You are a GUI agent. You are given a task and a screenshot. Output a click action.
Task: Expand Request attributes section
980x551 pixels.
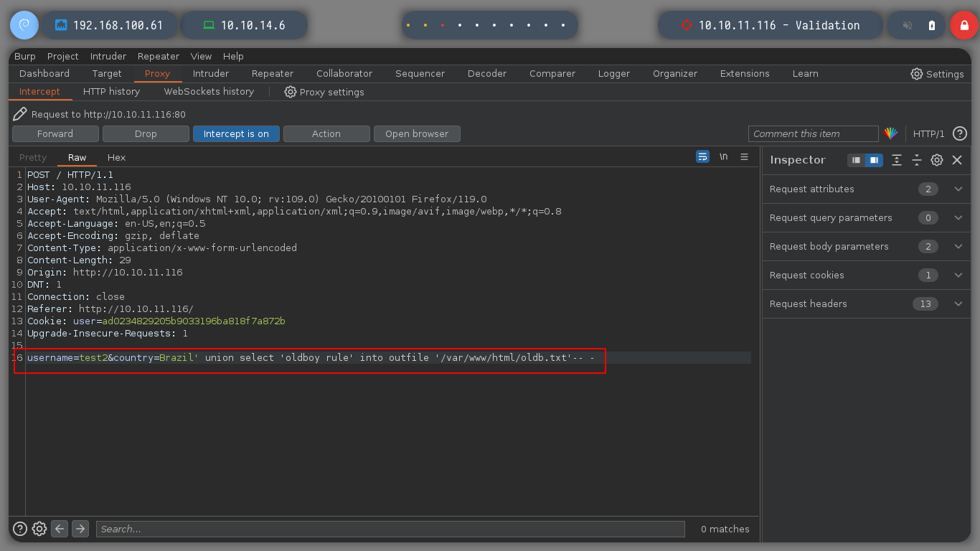click(x=866, y=189)
